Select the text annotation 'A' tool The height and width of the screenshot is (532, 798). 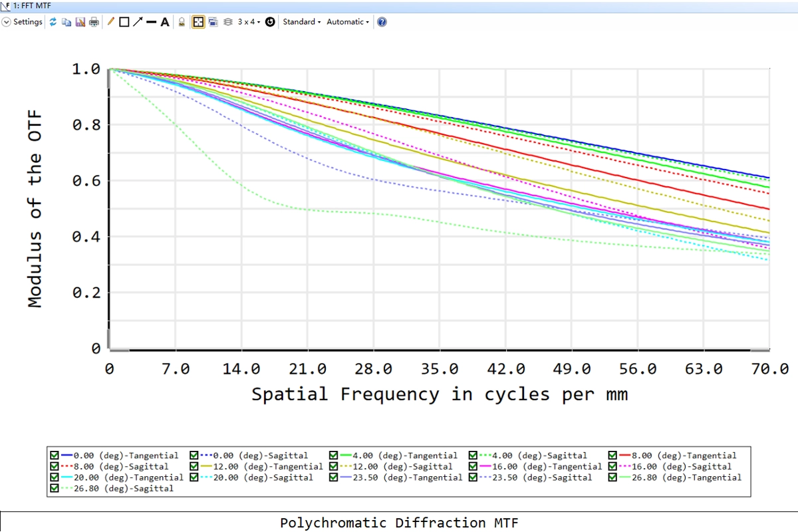[165, 22]
